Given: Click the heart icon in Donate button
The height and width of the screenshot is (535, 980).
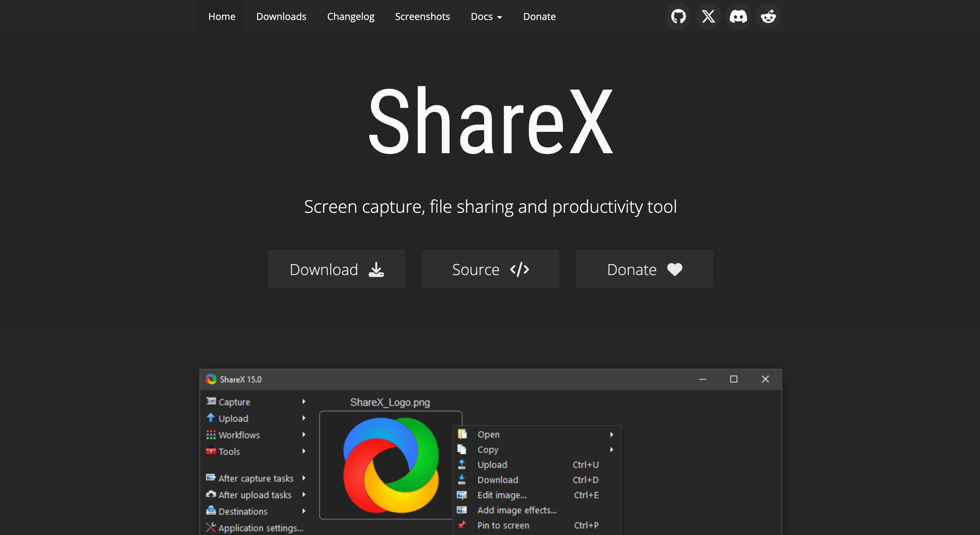Looking at the screenshot, I should tap(675, 269).
